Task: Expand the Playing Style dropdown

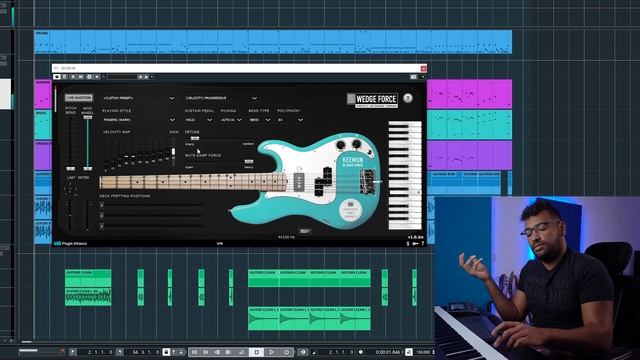Action: pyautogui.click(x=139, y=120)
